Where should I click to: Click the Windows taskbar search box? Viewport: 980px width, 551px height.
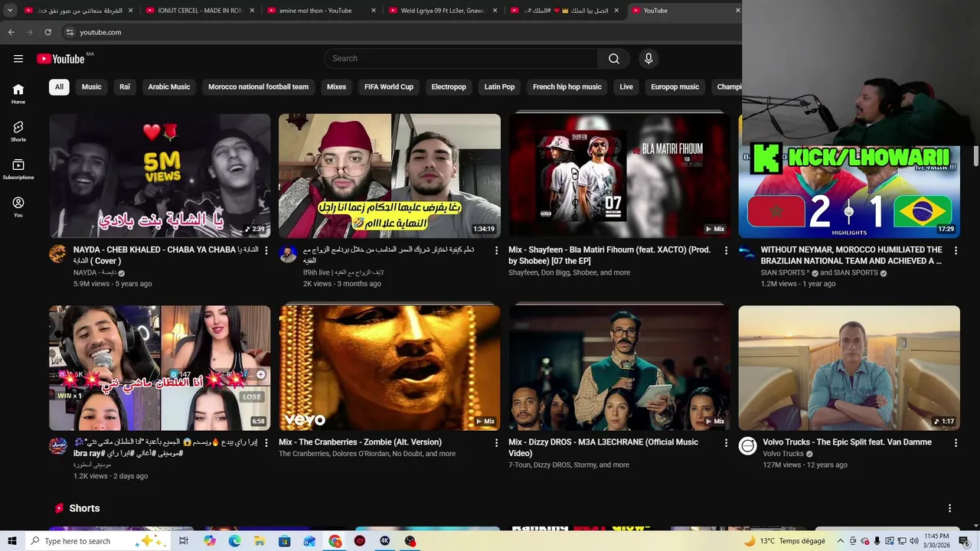point(98,541)
